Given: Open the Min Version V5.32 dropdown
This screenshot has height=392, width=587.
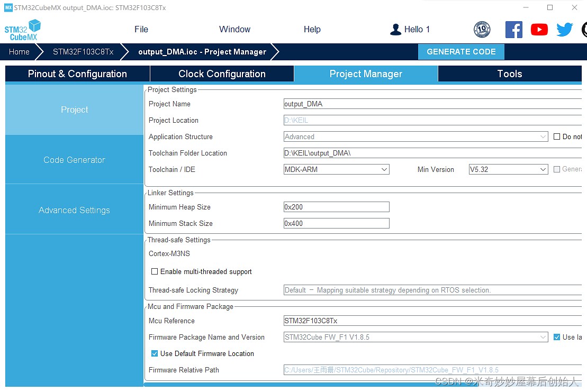Looking at the screenshot, I should 508,169.
